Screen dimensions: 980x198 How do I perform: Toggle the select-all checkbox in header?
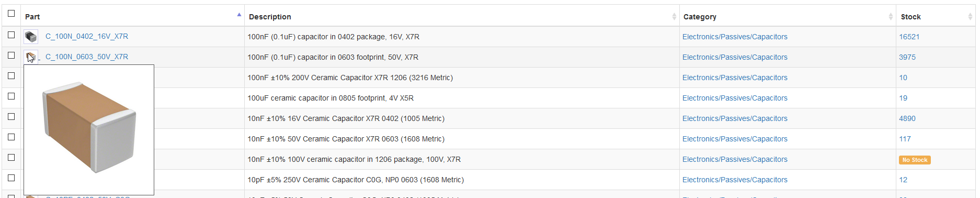[x=11, y=14]
